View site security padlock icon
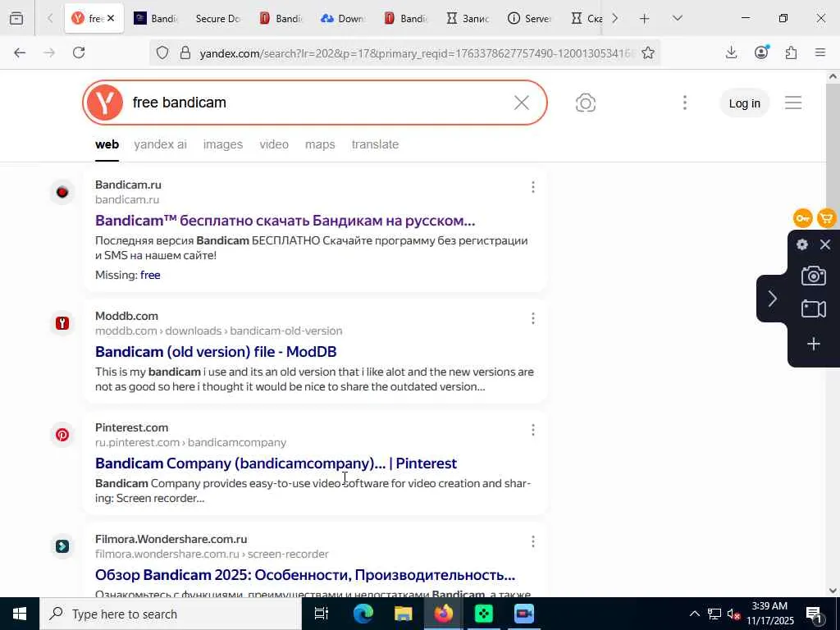Image resolution: width=840 pixels, height=630 pixels. point(185,52)
